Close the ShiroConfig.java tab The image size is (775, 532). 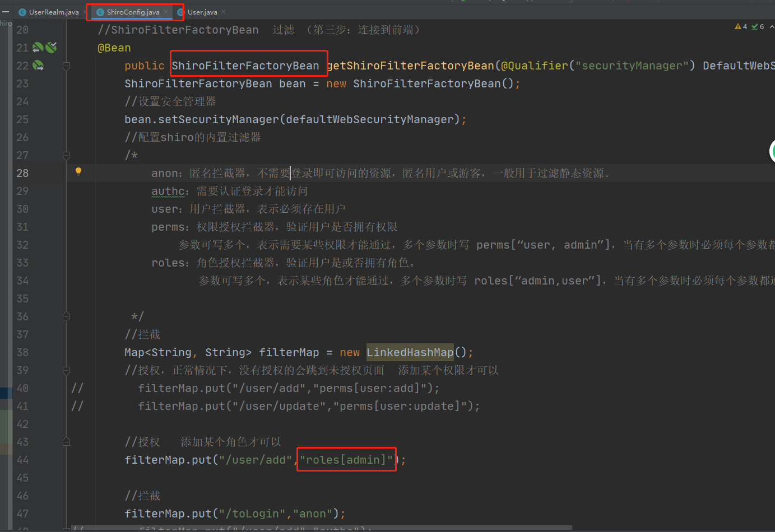(166, 12)
